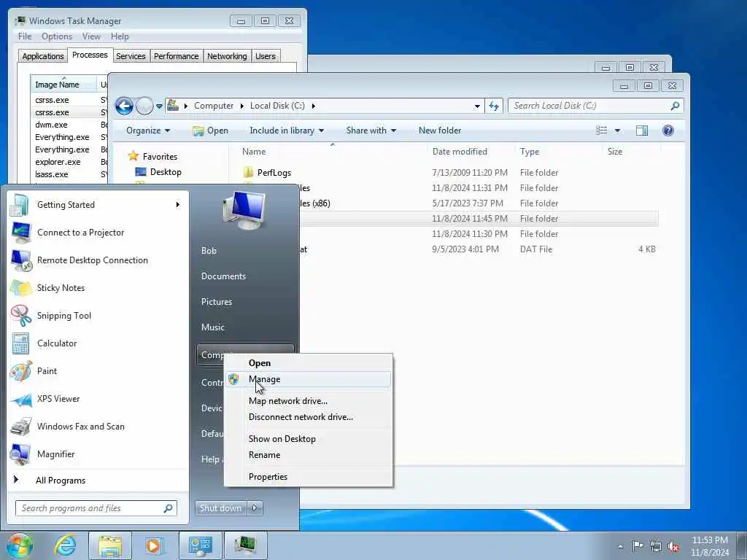Launch the Snipping Tool icon
This screenshot has height=560, width=747.
(20, 315)
